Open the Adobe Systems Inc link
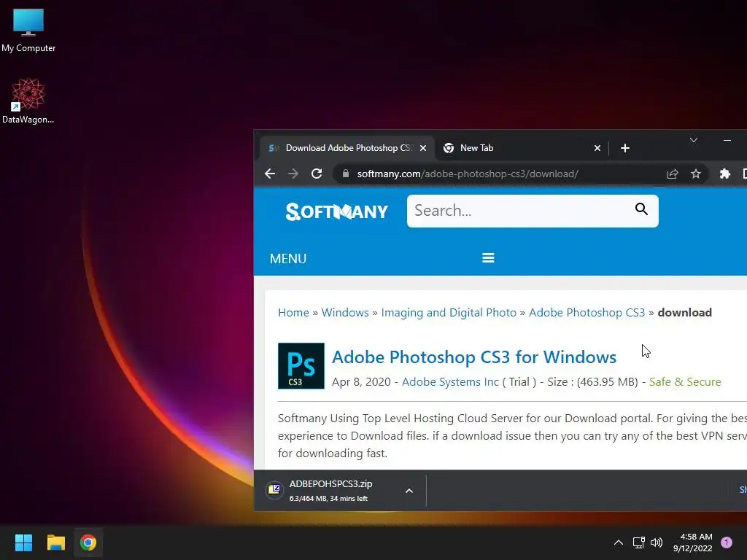The image size is (747, 560). [450, 382]
